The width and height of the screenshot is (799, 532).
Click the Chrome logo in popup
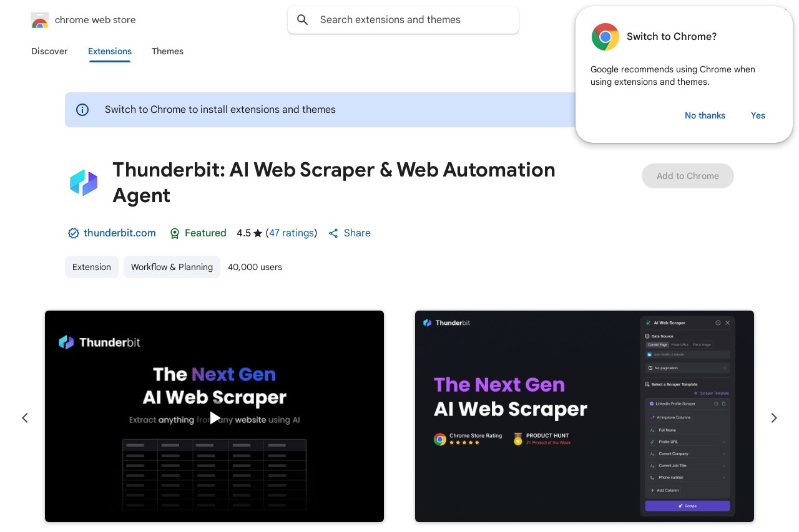pyautogui.click(x=605, y=37)
